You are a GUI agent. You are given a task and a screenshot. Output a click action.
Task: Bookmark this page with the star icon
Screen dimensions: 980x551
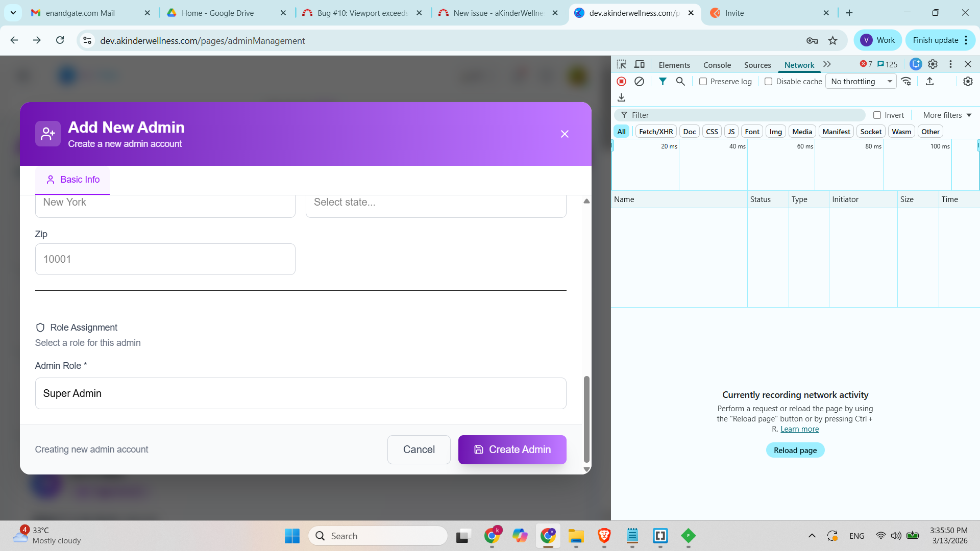click(x=833, y=40)
